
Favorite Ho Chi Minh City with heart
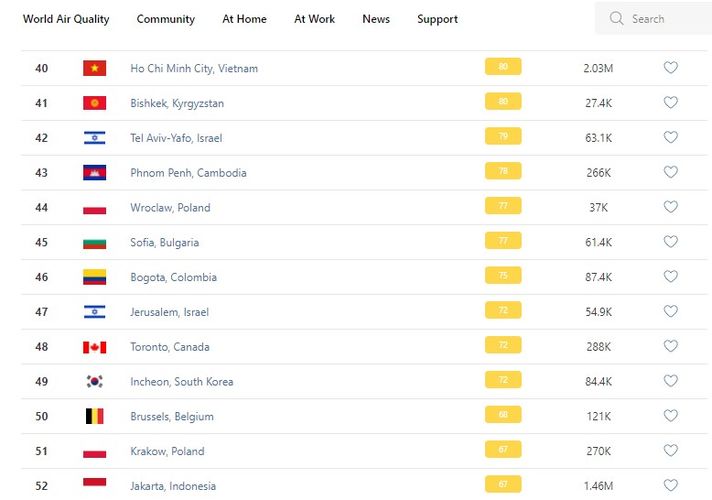pyautogui.click(x=671, y=68)
